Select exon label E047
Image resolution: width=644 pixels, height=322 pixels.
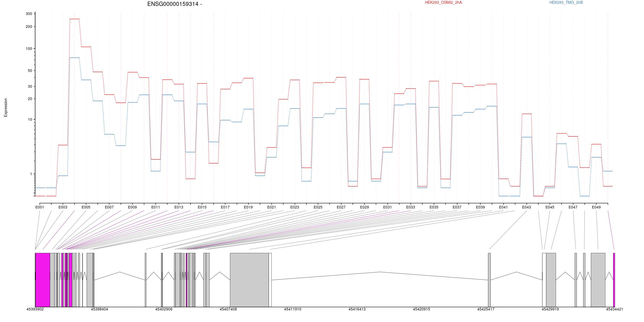click(573, 207)
